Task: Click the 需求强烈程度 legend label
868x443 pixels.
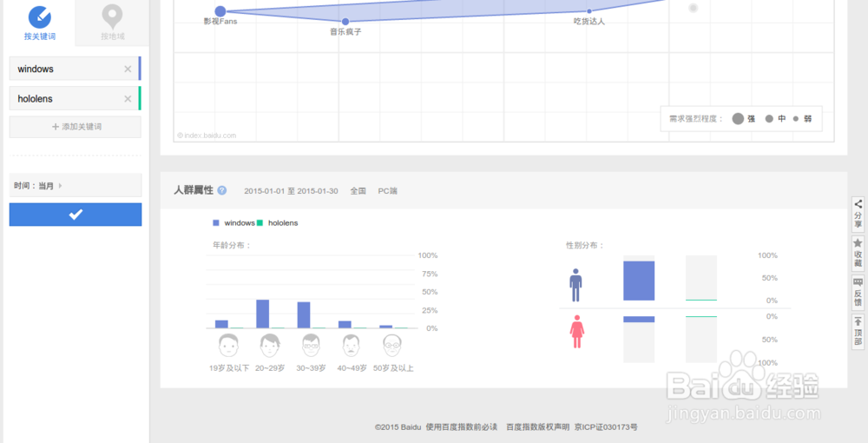Action: point(696,118)
